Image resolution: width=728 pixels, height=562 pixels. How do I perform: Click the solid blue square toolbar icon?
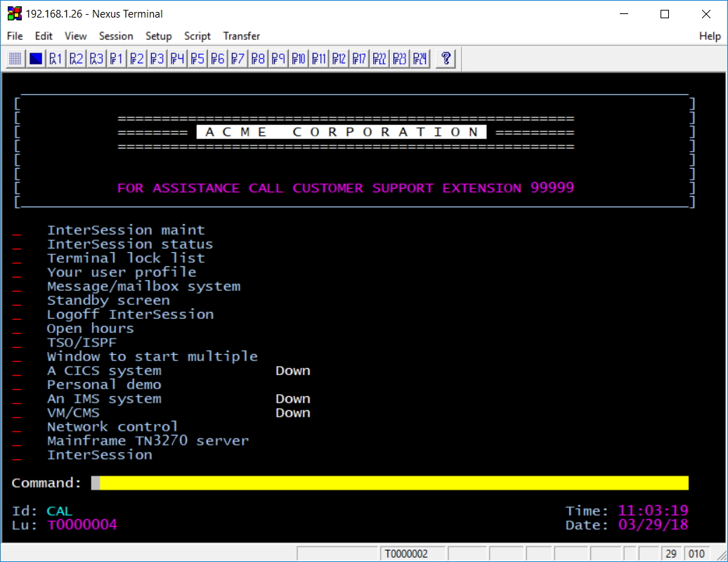36,58
